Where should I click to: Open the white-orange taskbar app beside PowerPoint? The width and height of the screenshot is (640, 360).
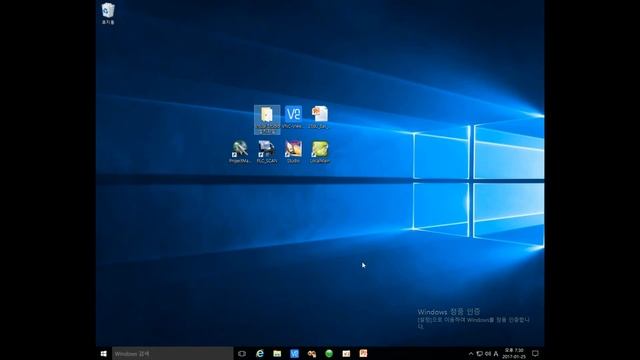[346, 353]
